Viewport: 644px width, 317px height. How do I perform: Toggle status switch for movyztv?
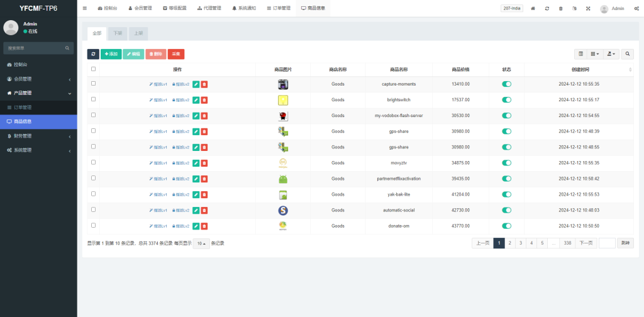[506, 162]
